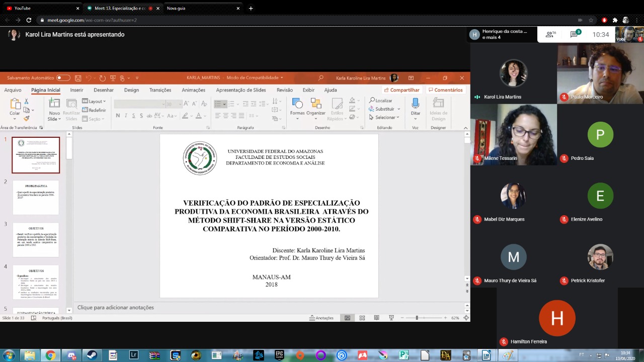Click the Comentários button
The image size is (644, 362).
445,90
